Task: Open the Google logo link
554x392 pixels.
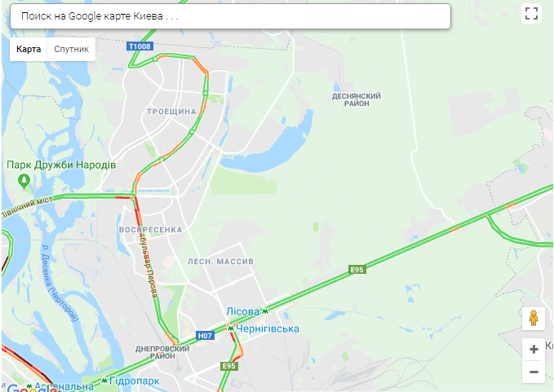Action: 30,388
